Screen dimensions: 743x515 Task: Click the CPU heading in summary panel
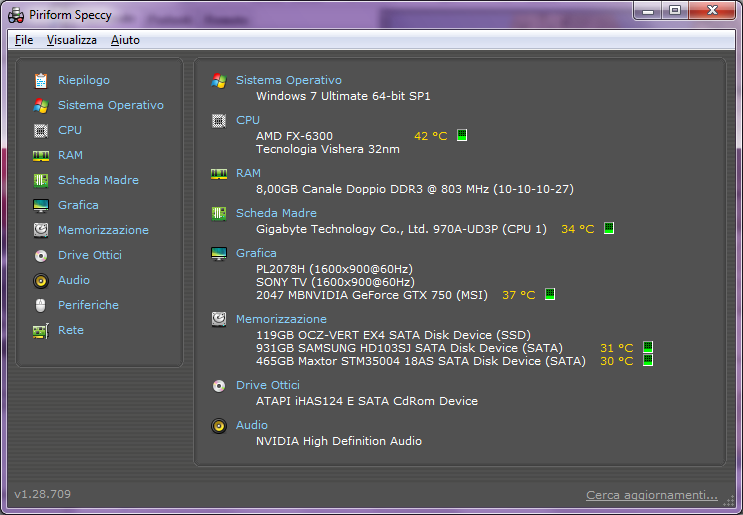[x=248, y=120]
